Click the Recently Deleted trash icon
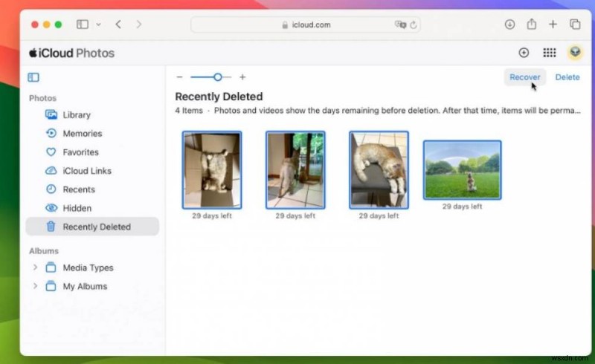This screenshot has width=595, height=364. (x=51, y=227)
